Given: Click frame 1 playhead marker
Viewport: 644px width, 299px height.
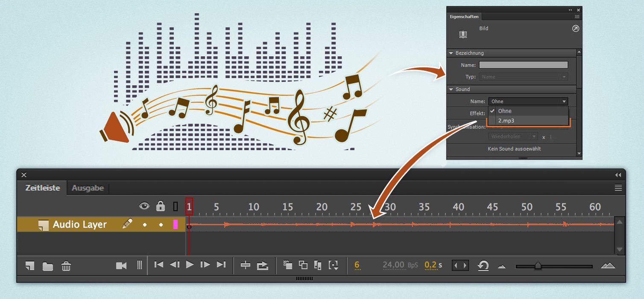Looking at the screenshot, I should click(x=189, y=206).
